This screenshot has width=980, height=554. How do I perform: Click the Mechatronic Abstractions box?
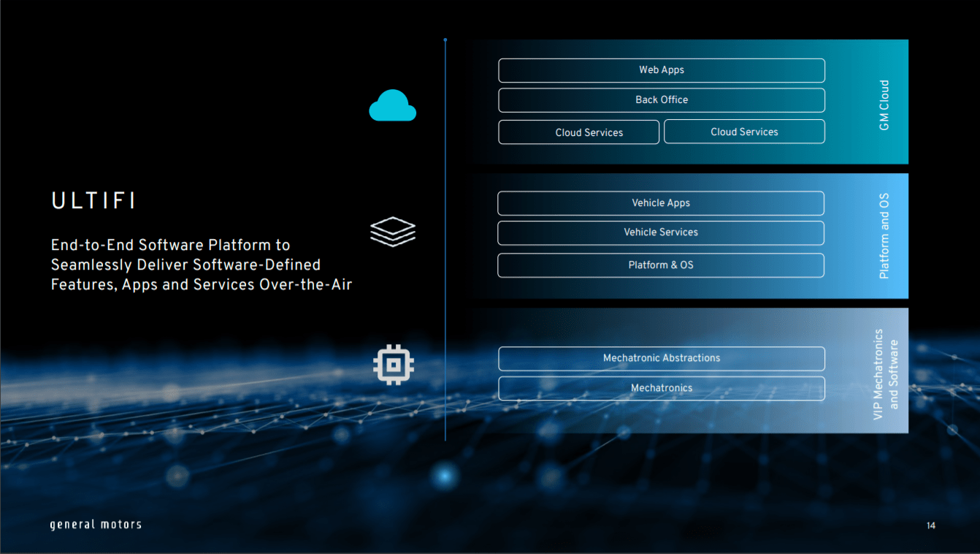[662, 358]
